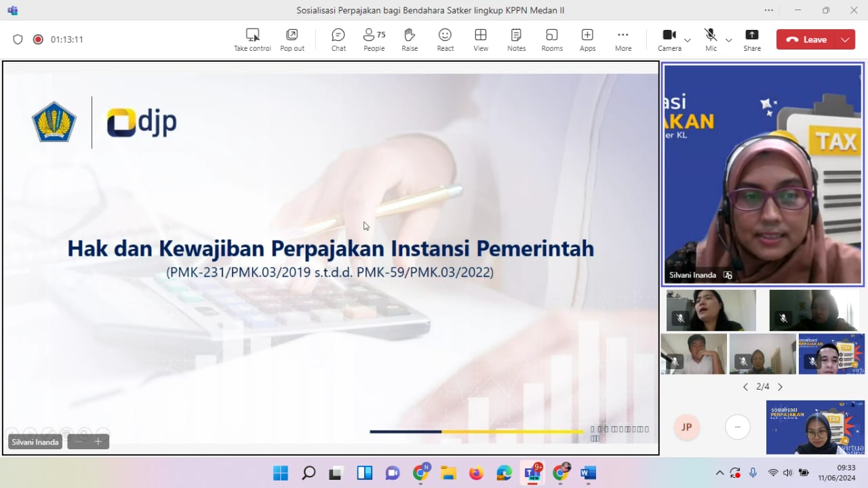Zoom in shared content with plus

98,442
